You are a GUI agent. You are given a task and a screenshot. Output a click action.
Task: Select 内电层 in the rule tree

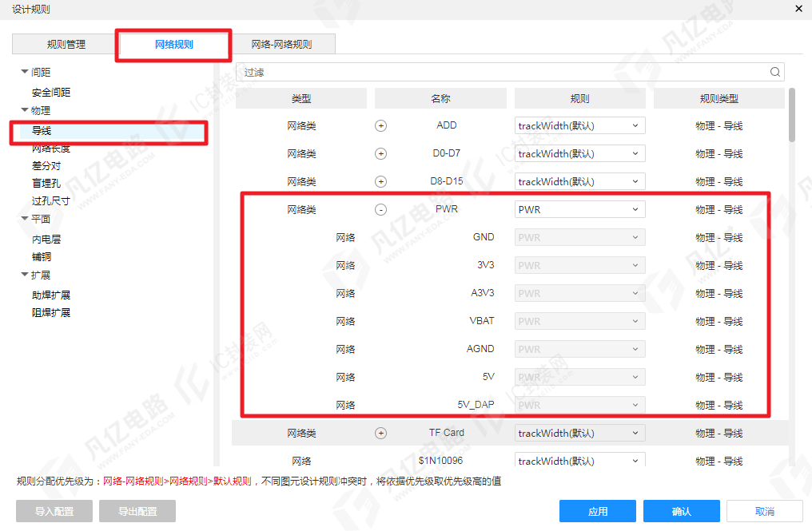point(46,240)
